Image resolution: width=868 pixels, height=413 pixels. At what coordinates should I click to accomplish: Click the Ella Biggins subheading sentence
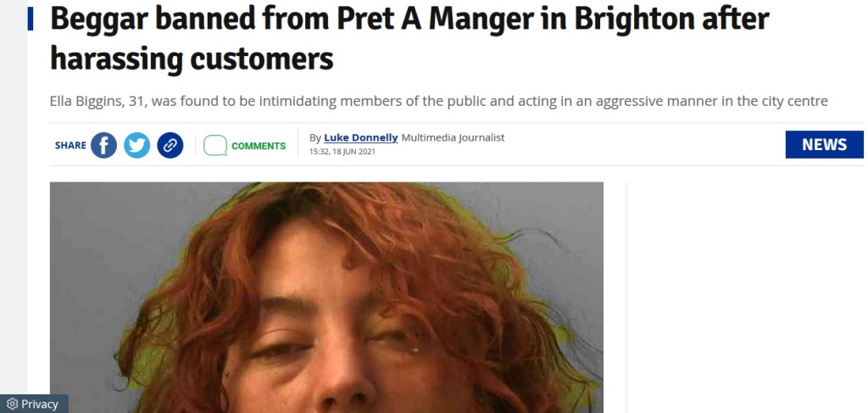tap(439, 101)
